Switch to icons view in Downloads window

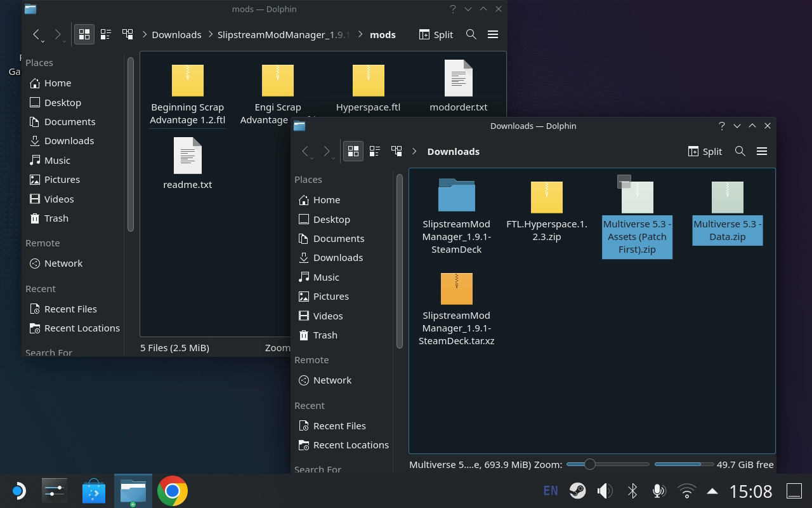click(353, 151)
